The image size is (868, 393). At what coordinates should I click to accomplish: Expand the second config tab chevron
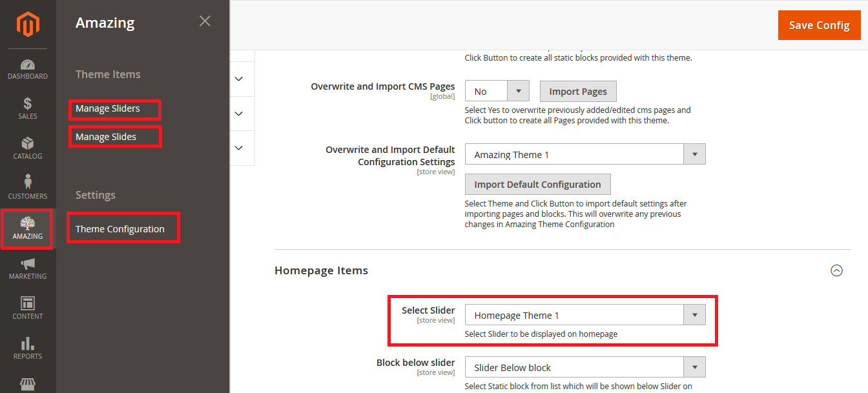pos(238,114)
